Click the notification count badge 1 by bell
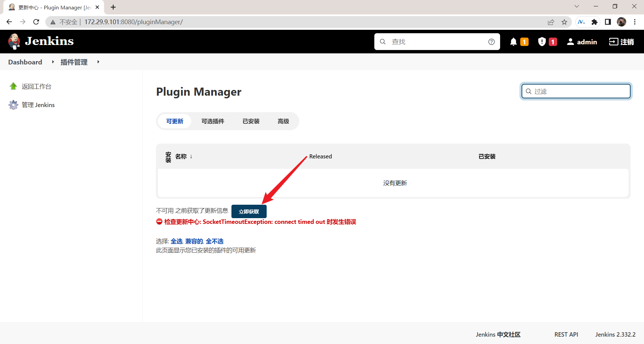 [524, 42]
